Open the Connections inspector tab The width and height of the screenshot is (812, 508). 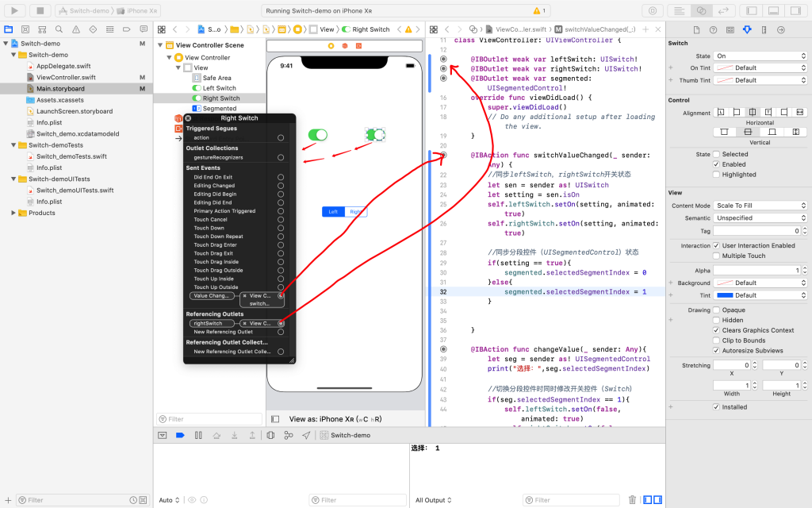(x=781, y=29)
